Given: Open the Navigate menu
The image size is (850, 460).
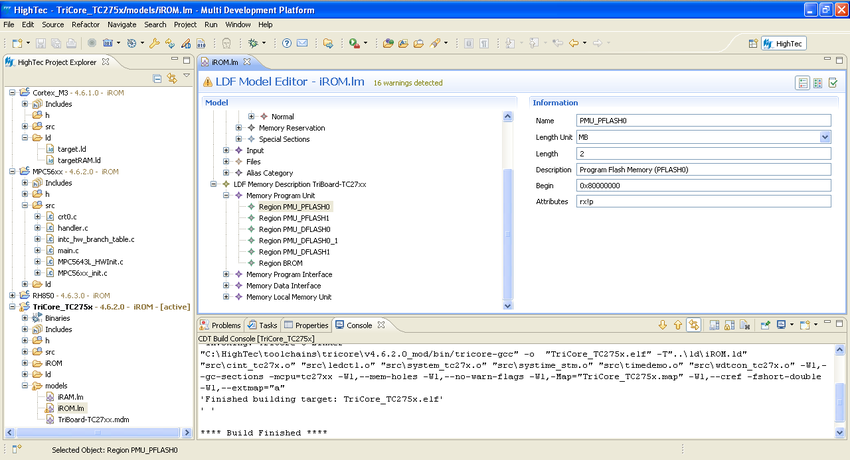Looking at the screenshot, I should (x=122, y=24).
